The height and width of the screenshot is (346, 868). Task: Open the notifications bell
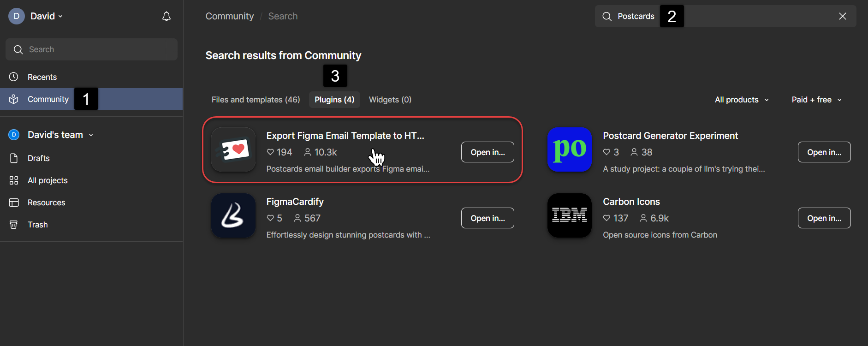pyautogui.click(x=166, y=17)
